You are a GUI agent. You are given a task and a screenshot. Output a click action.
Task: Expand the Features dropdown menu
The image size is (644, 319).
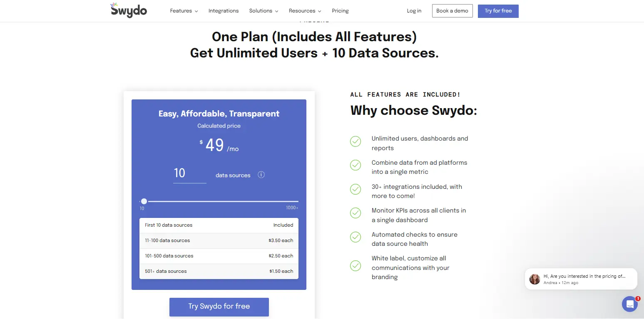(x=184, y=11)
